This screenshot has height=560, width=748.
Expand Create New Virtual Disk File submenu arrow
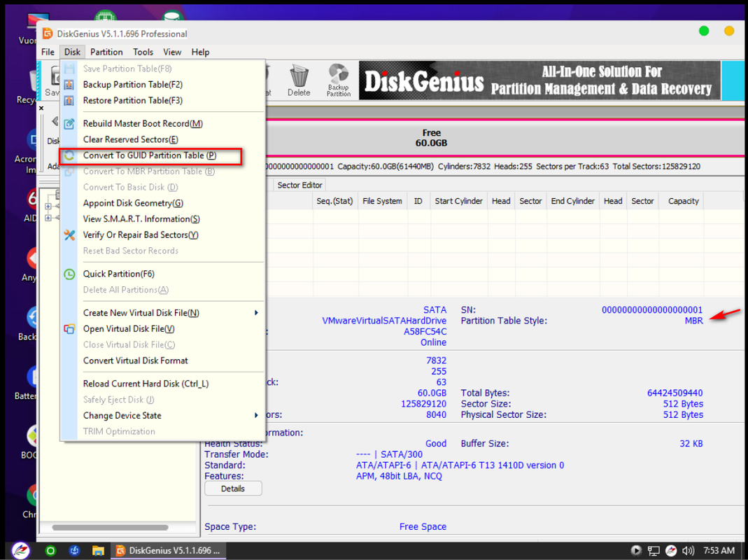(x=256, y=313)
